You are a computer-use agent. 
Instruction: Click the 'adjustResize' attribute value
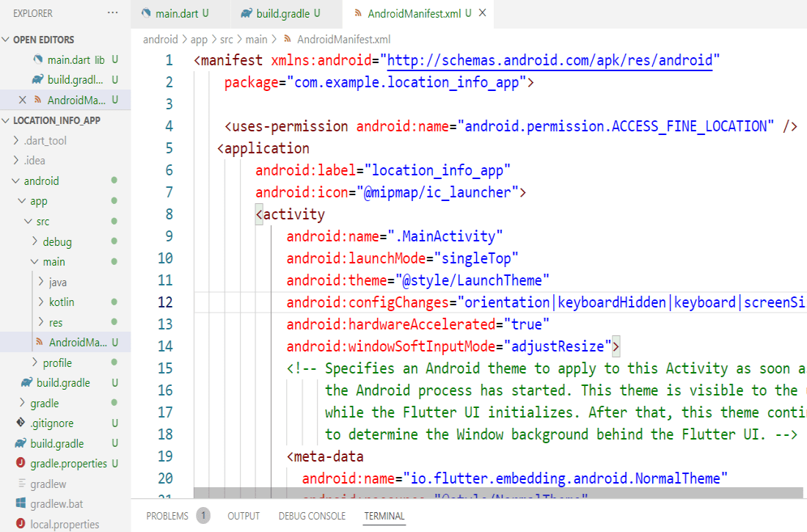click(558, 346)
